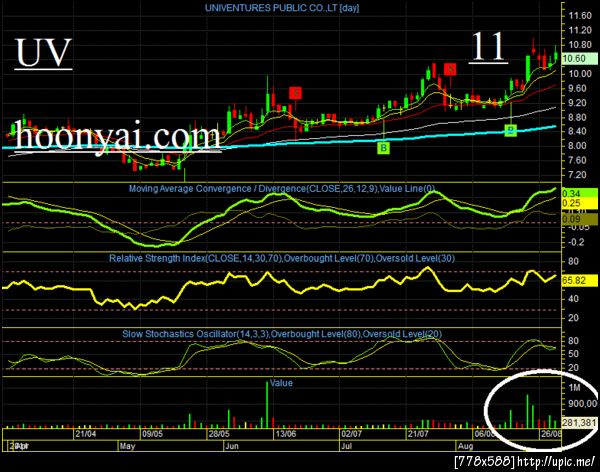Click the 26/08 date label
Screen dimensions: 600x472
[x=551, y=434]
